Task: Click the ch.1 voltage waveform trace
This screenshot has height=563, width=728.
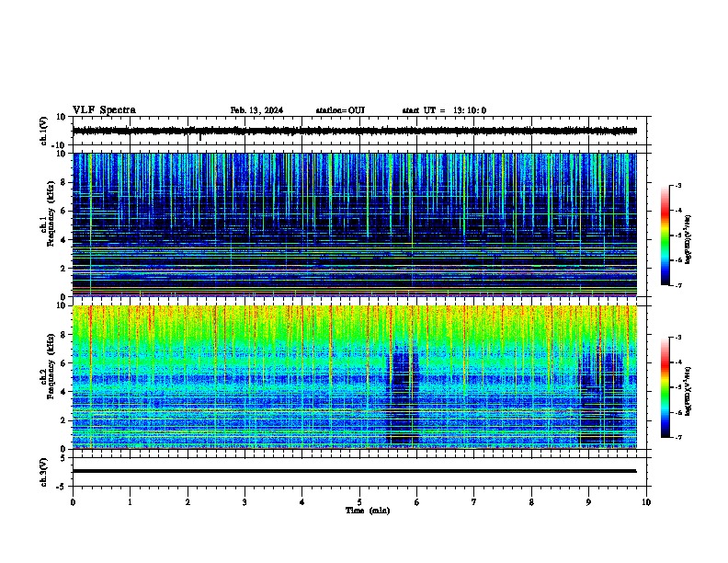Action: coord(354,131)
